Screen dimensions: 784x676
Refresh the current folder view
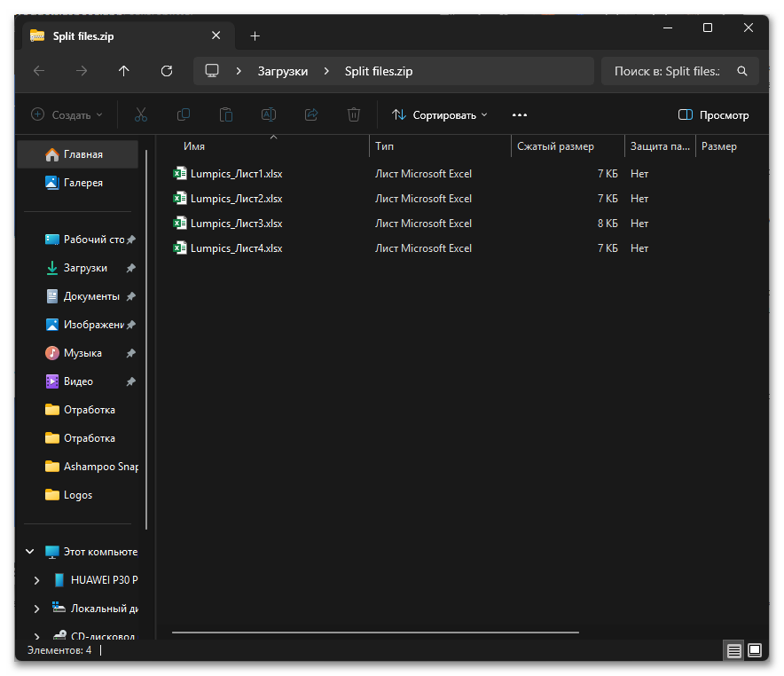[x=167, y=71]
